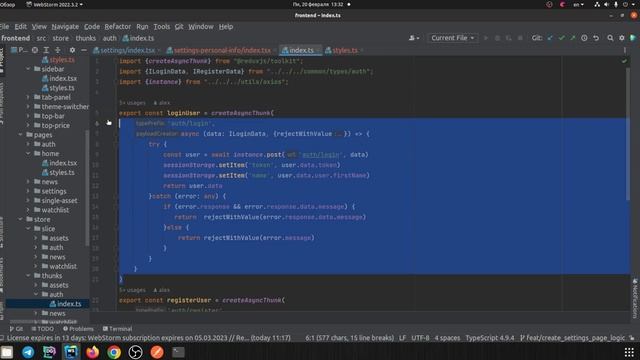Click the Git rollback undo icon
640x360 pixels.
(x=596, y=38)
